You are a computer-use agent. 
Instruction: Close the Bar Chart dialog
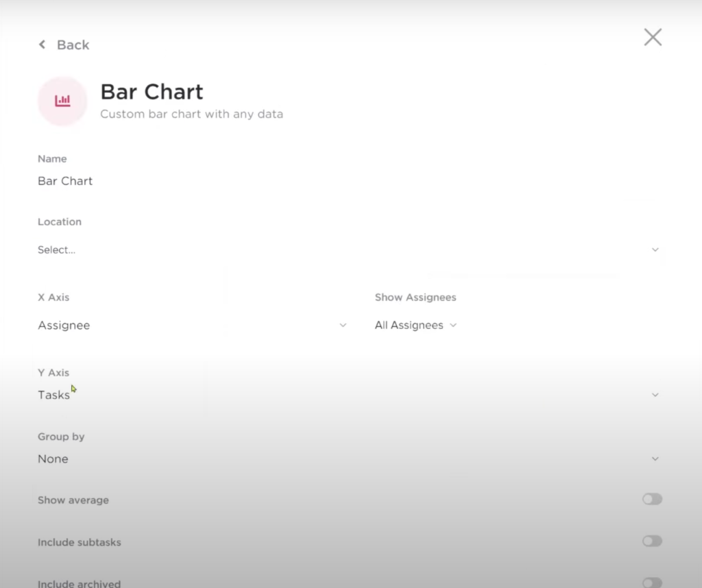pyautogui.click(x=653, y=37)
